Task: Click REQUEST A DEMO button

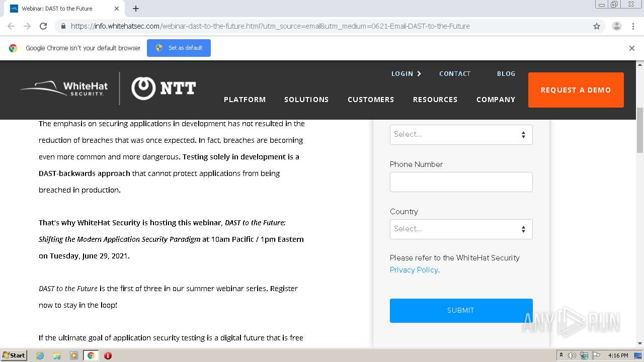Action: tap(576, 90)
